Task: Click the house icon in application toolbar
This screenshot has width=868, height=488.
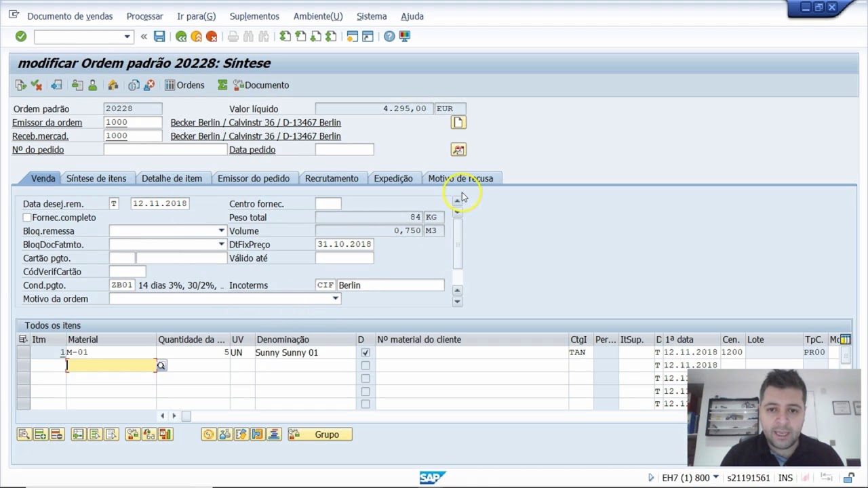Action: (113, 85)
